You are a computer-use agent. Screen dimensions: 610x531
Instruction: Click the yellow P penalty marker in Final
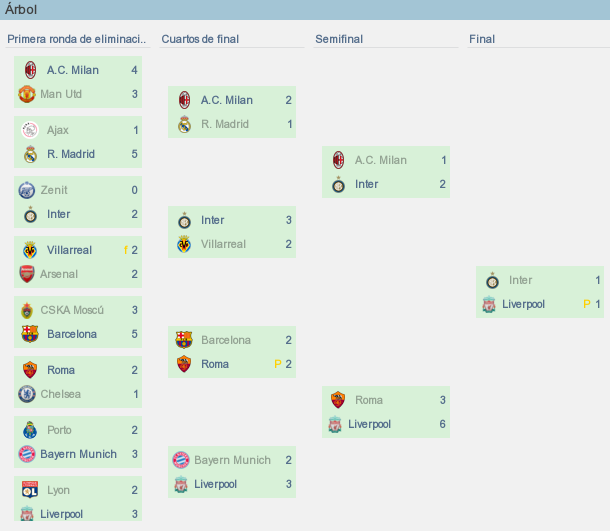(587, 304)
